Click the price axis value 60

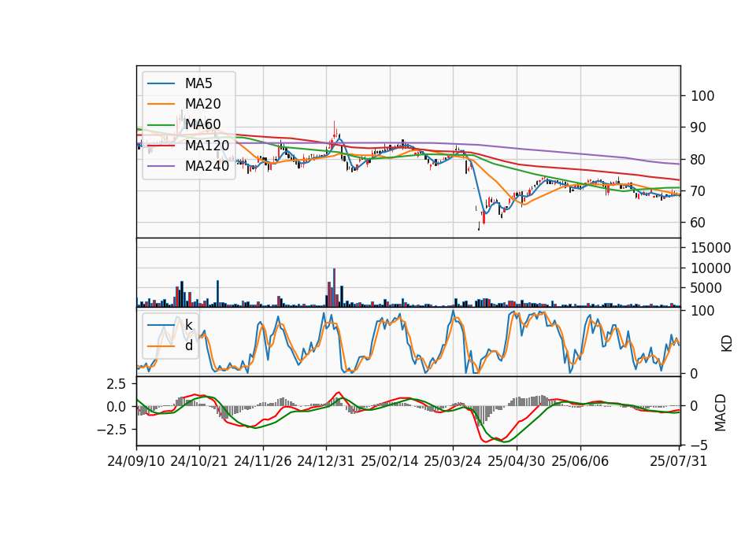click(699, 223)
